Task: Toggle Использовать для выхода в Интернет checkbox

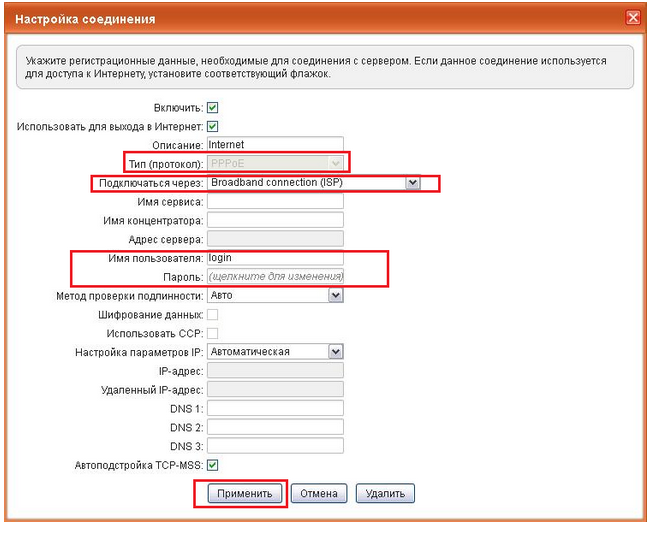Action: [x=212, y=126]
